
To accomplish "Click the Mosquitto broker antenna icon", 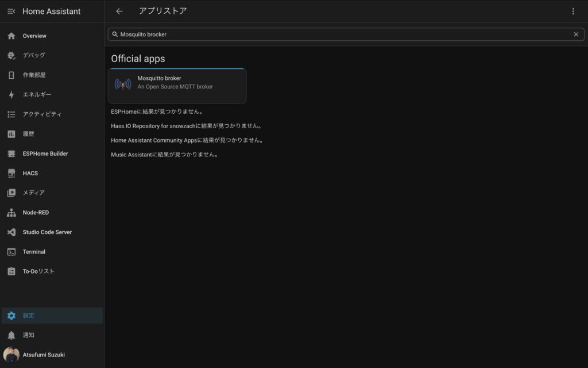I will (x=123, y=85).
